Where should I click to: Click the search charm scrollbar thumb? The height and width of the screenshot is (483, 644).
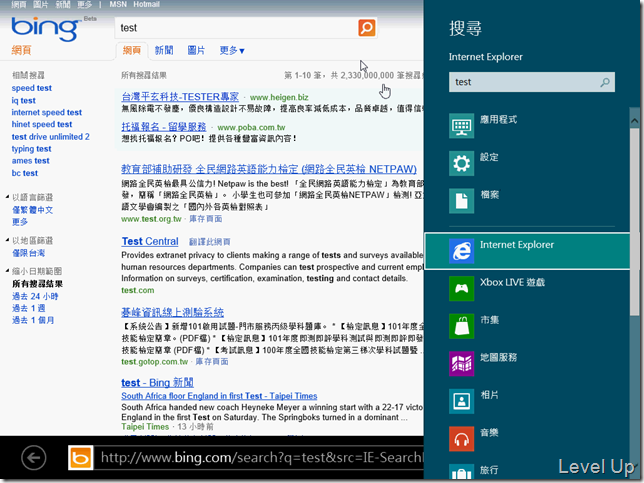pyautogui.click(x=635, y=222)
